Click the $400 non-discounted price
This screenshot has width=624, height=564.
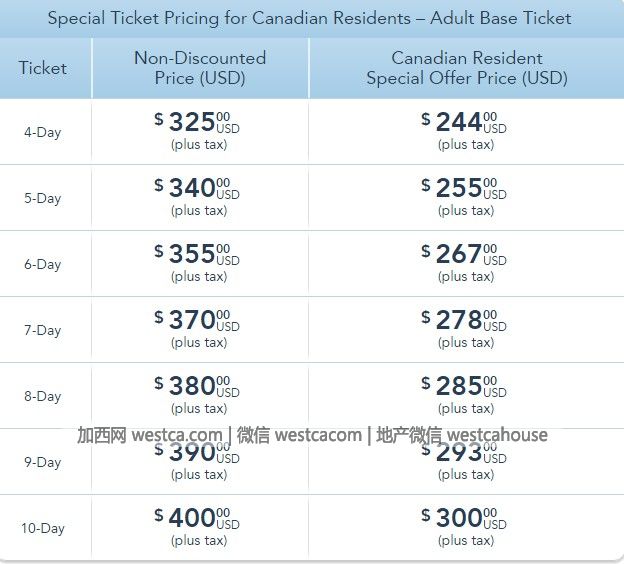click(197, 518)
